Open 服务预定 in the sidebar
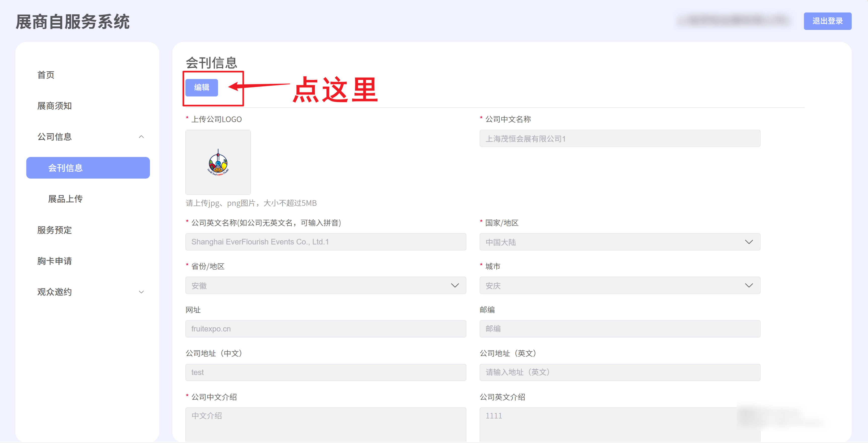 54,230
